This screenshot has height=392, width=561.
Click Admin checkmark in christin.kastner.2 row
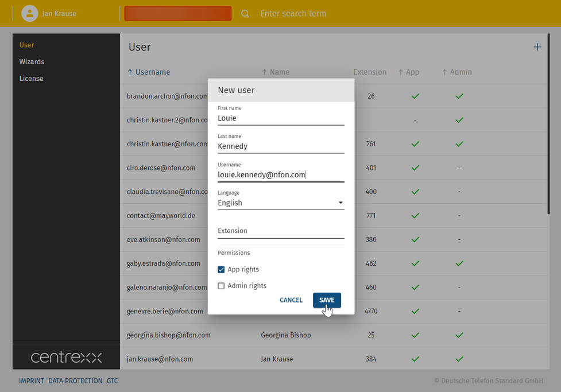click(459, 120)
